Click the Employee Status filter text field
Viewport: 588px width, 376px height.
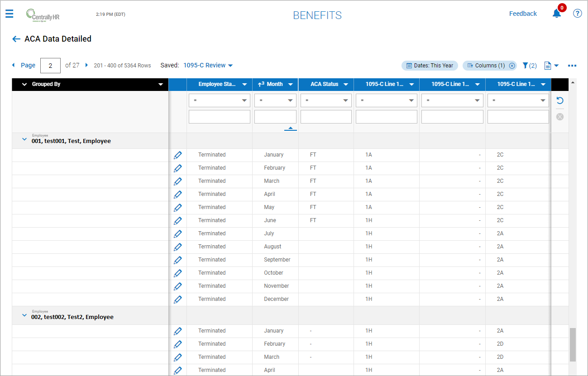[220, 117]
